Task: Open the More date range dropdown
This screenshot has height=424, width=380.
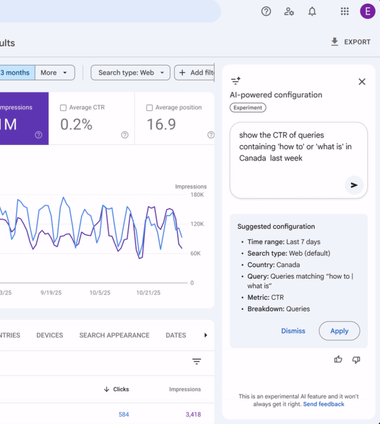Action: 55,73
